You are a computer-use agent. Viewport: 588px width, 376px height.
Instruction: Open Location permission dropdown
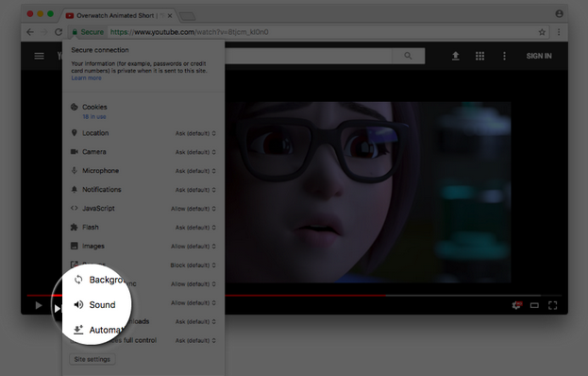(195, 133)
